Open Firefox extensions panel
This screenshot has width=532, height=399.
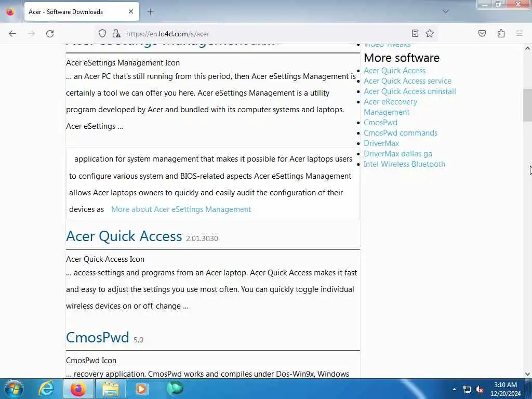pyautogui.click(x=501, y=33)
